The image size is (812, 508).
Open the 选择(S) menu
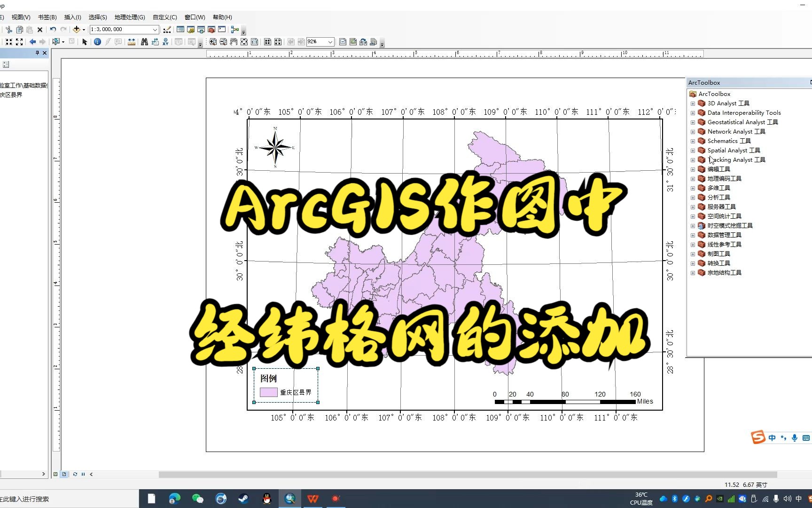pos(98,17)
